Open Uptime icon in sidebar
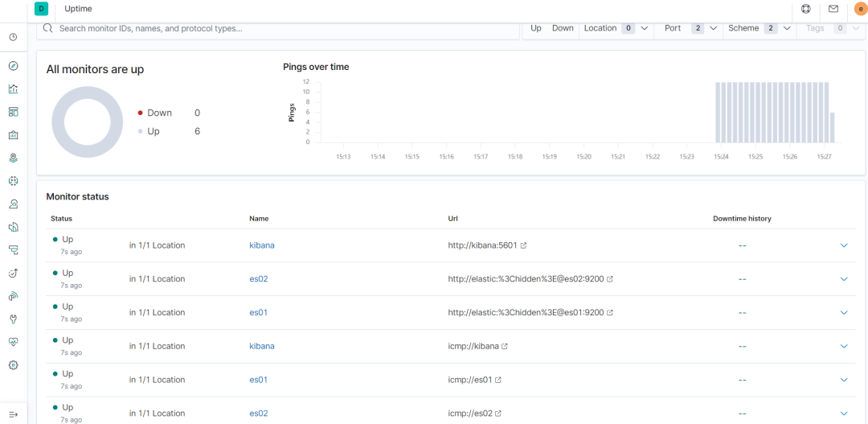Viewport: 868px width, 424px height. 14,273
